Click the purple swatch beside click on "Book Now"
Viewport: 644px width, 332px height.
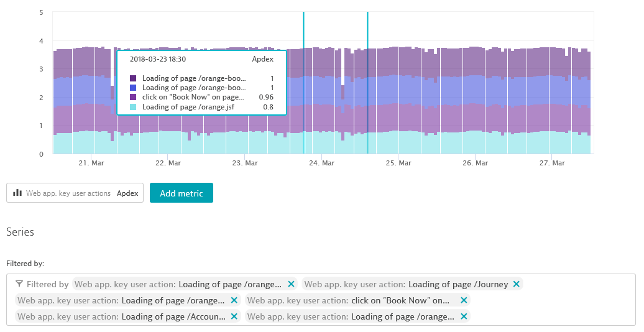[x=133, y=98]
